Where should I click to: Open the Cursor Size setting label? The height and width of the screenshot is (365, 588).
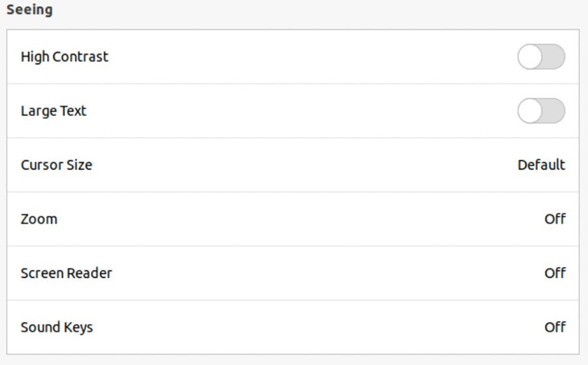tap(56, 165)
